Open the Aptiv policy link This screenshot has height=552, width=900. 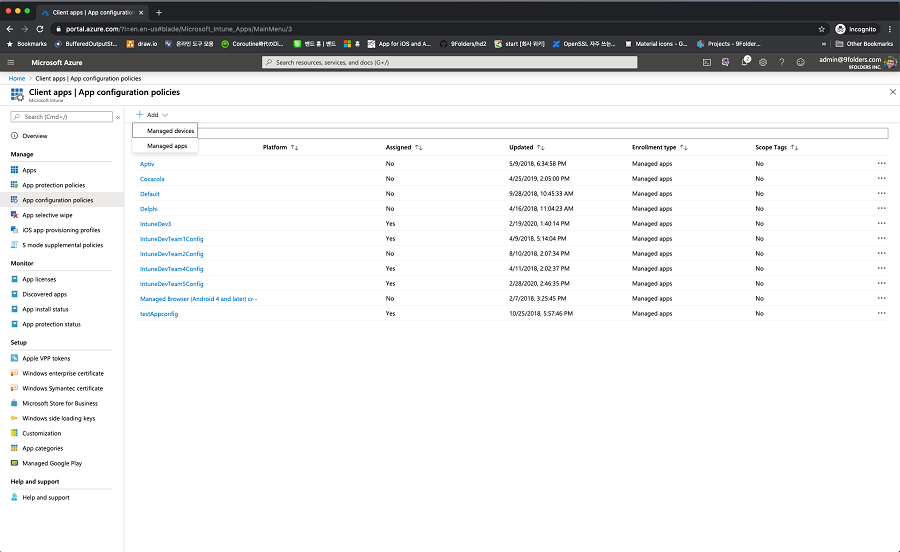(147, 164)
